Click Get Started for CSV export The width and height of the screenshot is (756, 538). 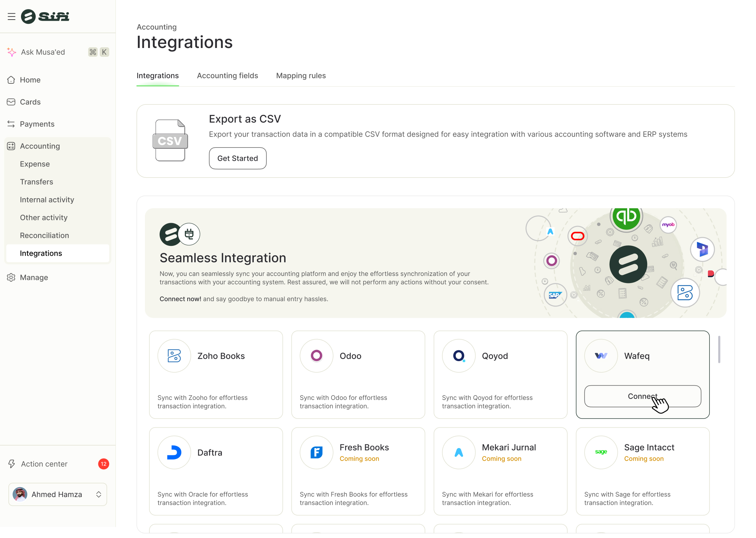click(238, 158)
